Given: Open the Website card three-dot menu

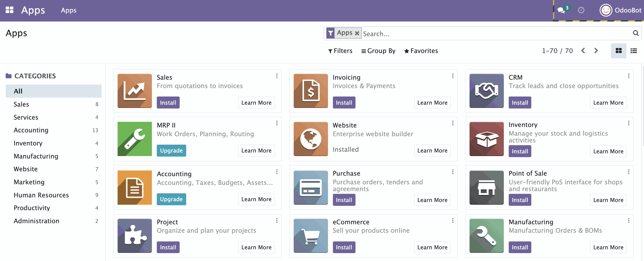Looking at the screenshot, I should (453, 123).
